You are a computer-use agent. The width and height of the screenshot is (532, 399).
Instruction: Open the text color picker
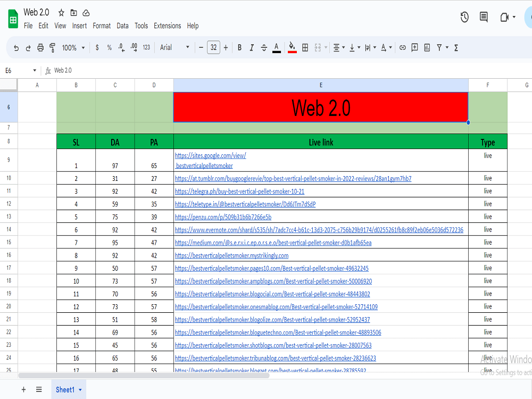point(277,48)
